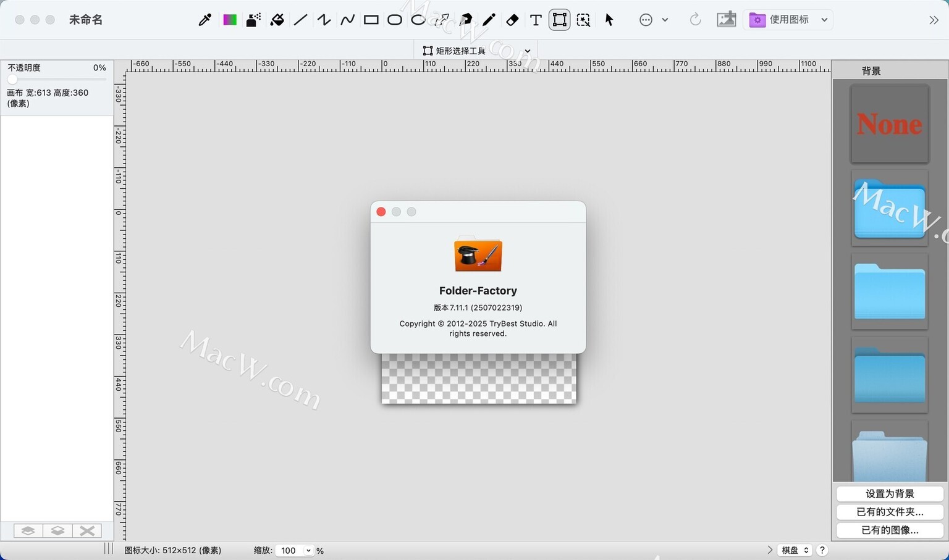Pick the eraser tool
The image size is (949, 560).
tap(512, 20)
